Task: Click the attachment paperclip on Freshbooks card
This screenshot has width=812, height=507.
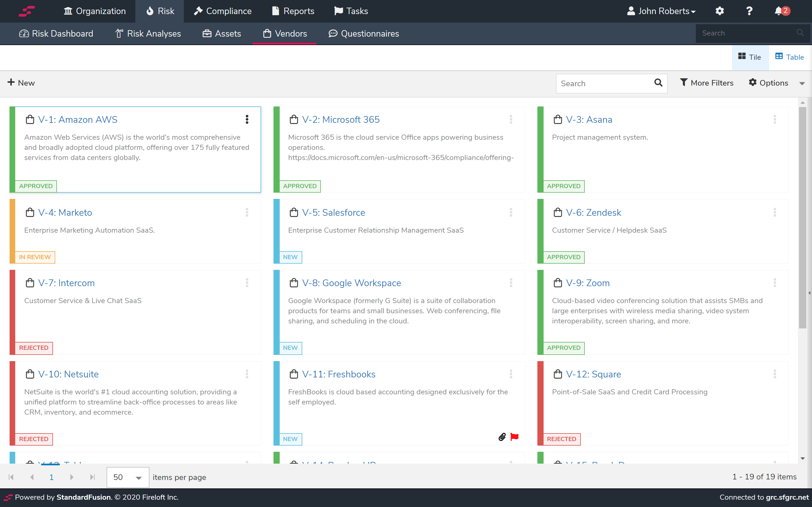Action: 502,437
